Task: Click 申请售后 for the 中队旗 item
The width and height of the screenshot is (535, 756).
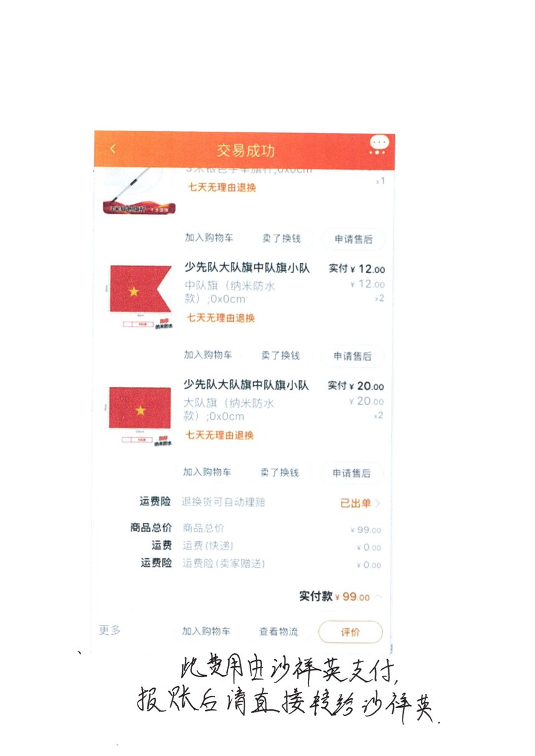Action: (x=352, y=356)
